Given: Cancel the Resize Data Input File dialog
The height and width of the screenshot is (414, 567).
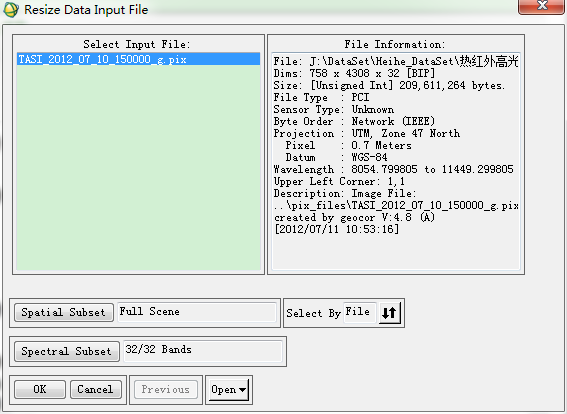Looking at the screenshot, I should click(x=95, y=389).
